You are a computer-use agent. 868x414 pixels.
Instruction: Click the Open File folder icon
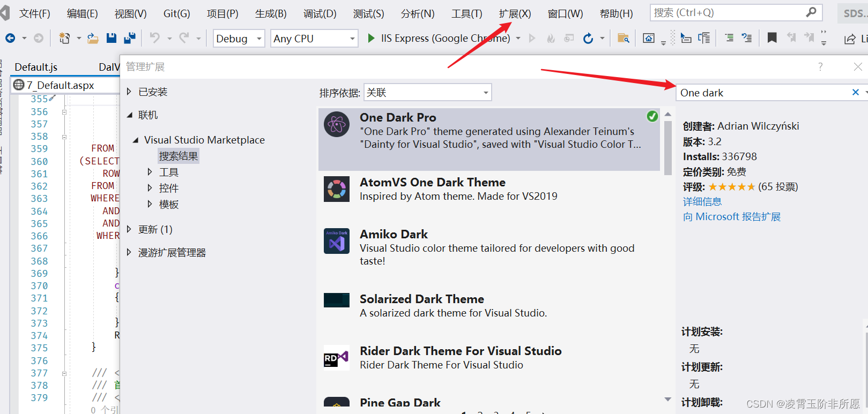[93, 38]
